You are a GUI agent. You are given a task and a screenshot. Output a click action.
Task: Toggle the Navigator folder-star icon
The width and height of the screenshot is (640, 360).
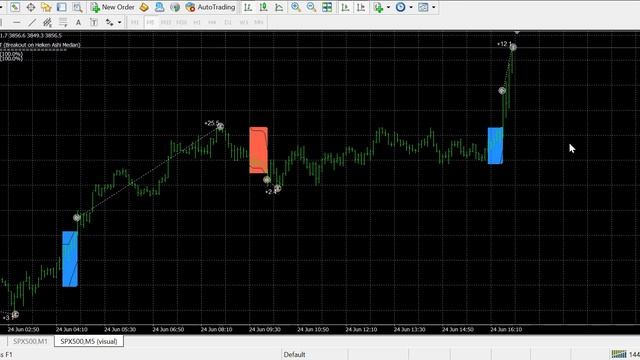coord(46,7)
